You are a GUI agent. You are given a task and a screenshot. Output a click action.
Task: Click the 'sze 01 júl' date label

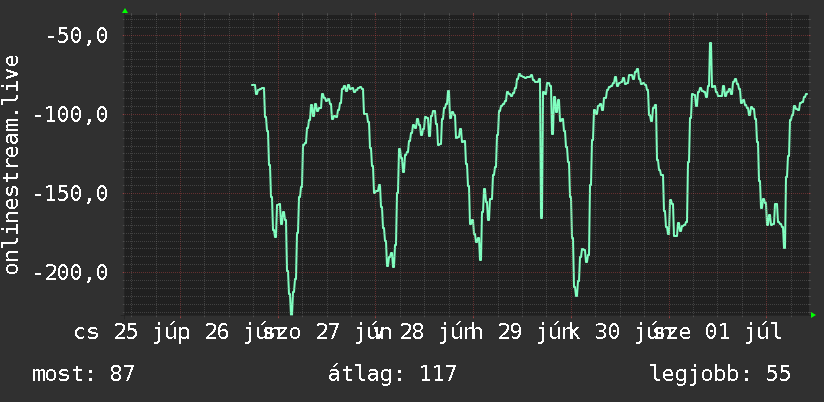click(716, 333)
